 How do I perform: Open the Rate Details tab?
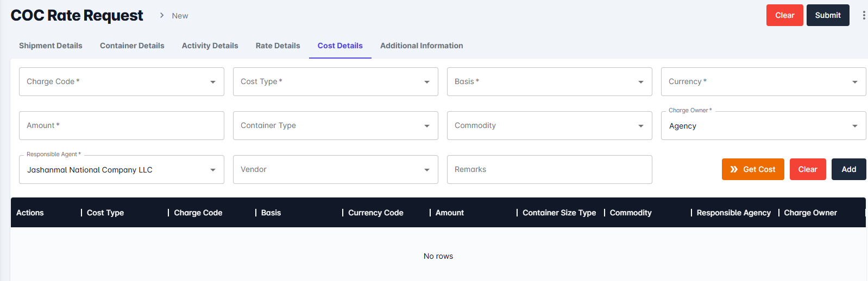tap(278, 46)
